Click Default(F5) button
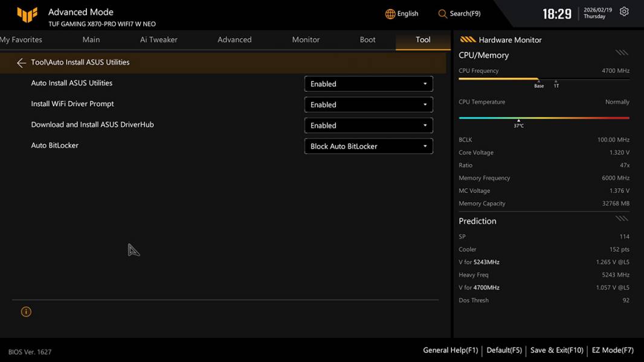The width and height of the screenshot is (644, 362). click(504, 350)
